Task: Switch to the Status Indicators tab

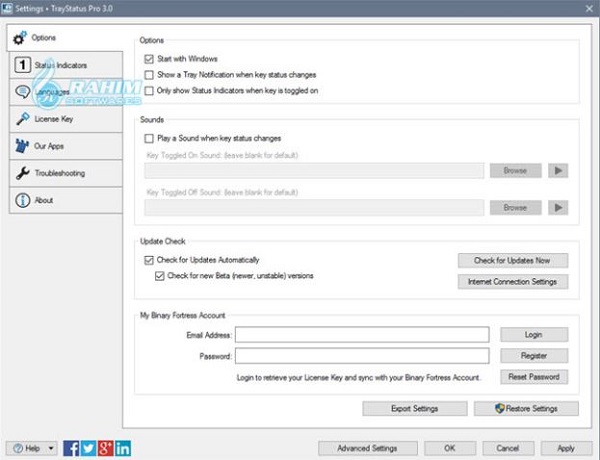Action: pyautogui.click(x=66, y=65)
